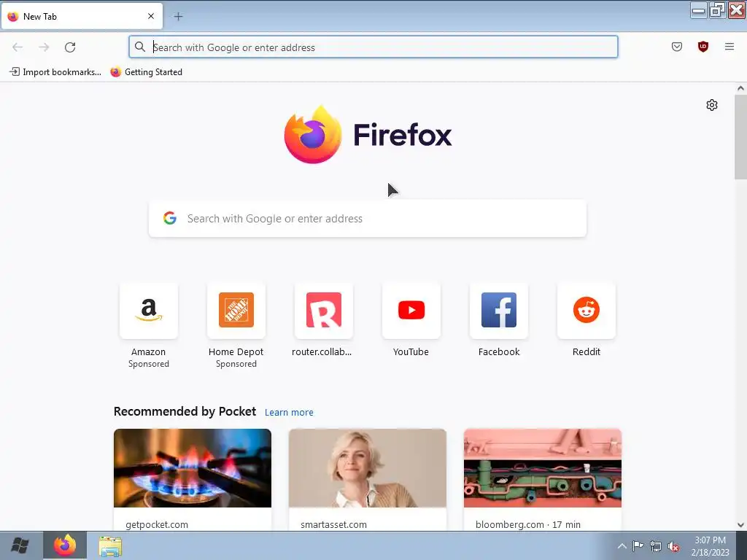Click the Google logo in search box
The height and width of the screenshot is (560, 747).
pyautogui.click(x=169, y=218)
